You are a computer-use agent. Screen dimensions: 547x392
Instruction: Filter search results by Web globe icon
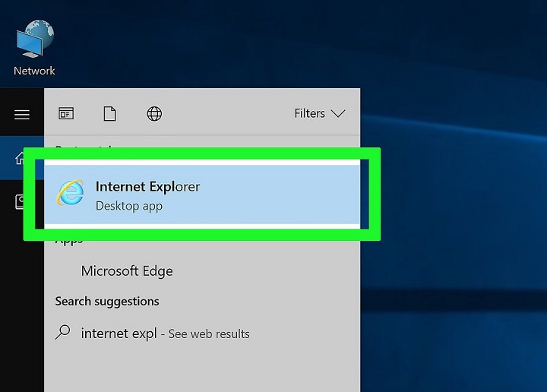pyautogui.click(x=154, y=114)
